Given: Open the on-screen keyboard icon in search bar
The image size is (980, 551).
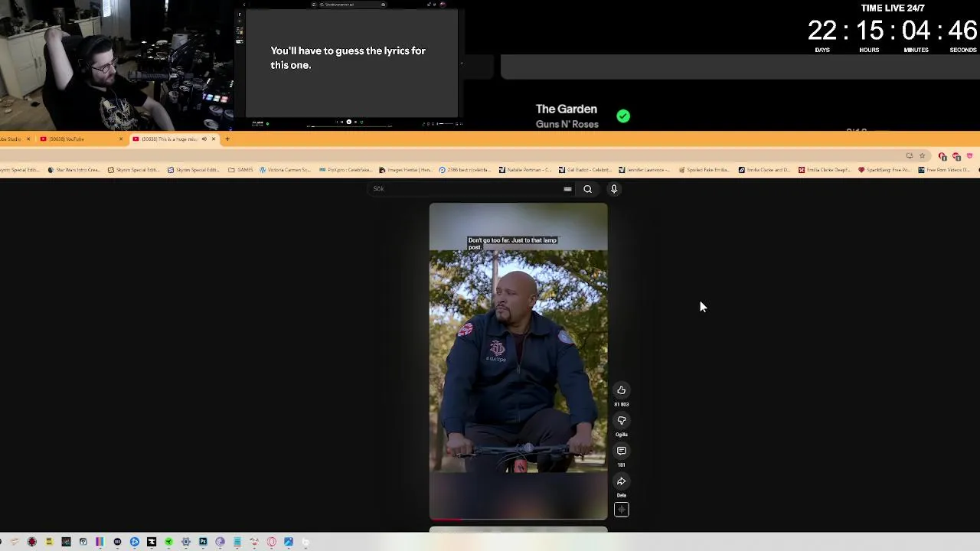Looking at the screenshot, I should tap(567, 189).
